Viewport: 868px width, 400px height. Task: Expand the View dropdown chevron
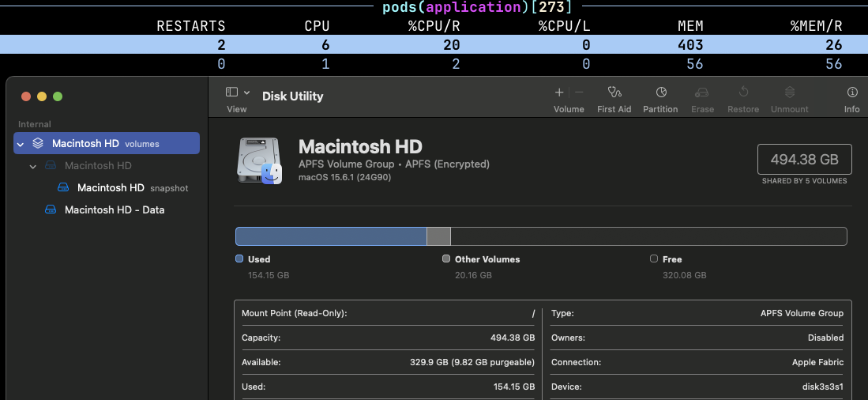[x=247, y=92]
